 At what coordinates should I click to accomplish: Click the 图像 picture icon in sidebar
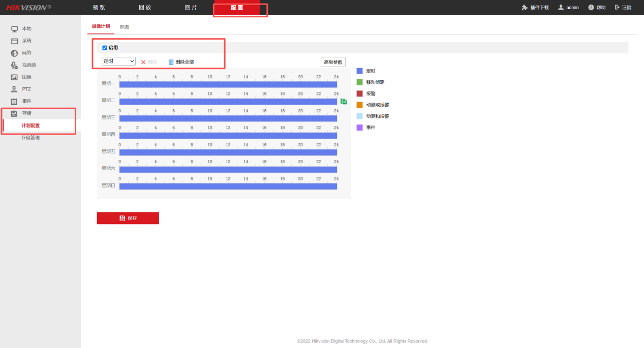point(15,77)
